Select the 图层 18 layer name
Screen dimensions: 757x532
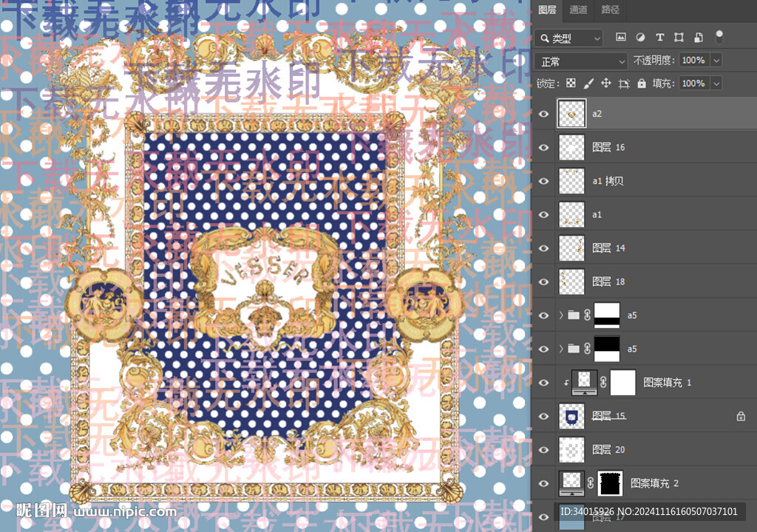coord(608,282)
